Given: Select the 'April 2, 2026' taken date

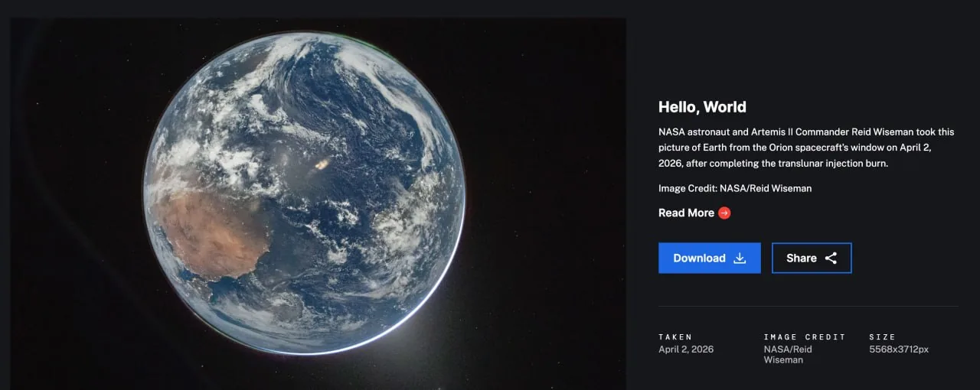Looking at the screenshot, I should pyautogui.click(x=686, y=349).
